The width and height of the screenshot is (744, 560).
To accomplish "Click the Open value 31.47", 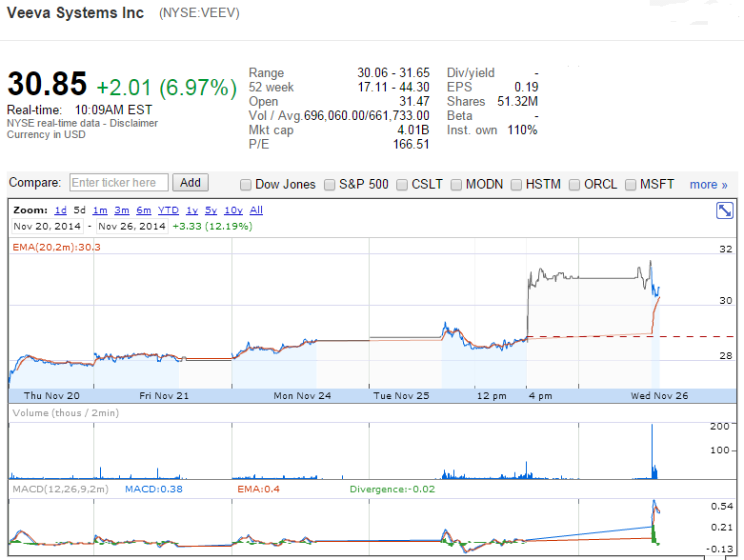I will coord(414,102).
